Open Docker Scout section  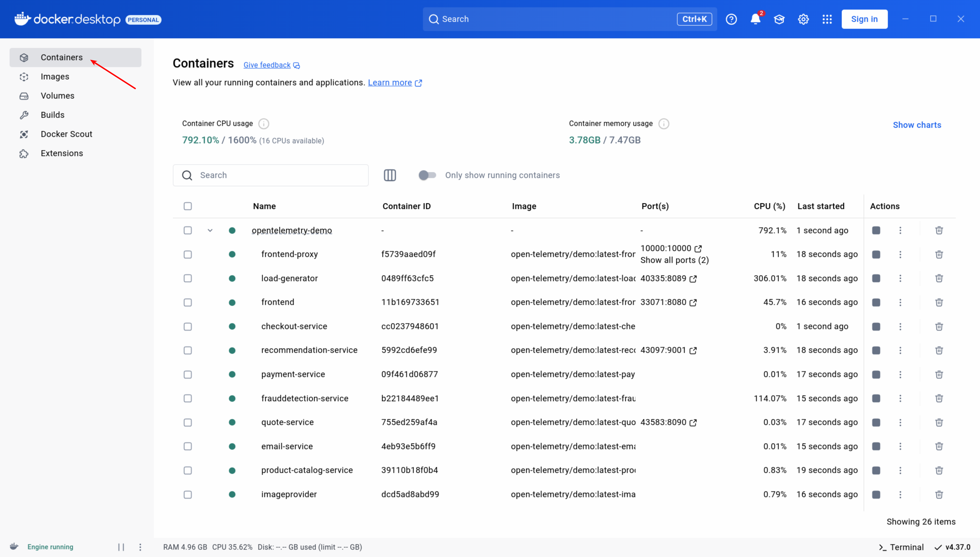tap(67, 134)
